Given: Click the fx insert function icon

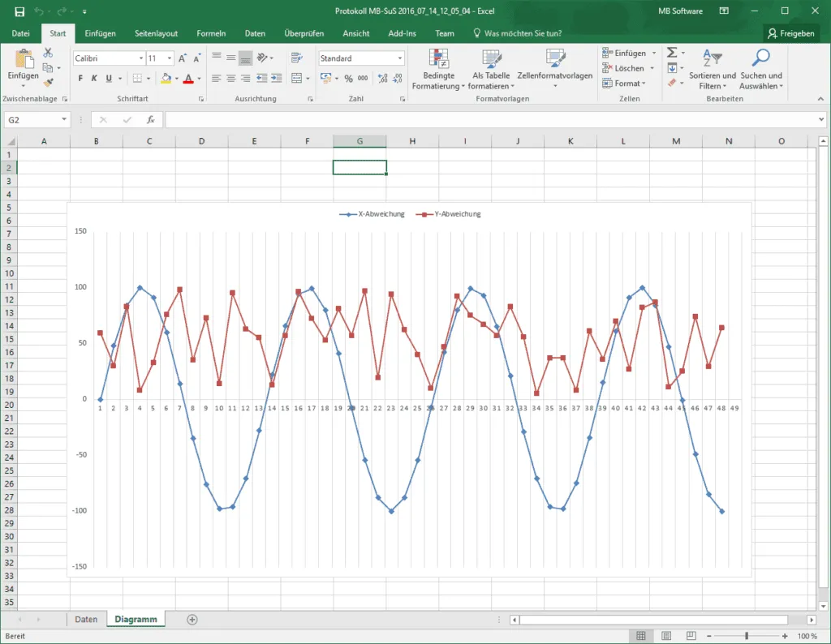Looking at the screenshot, I should (x=151, y=120).
